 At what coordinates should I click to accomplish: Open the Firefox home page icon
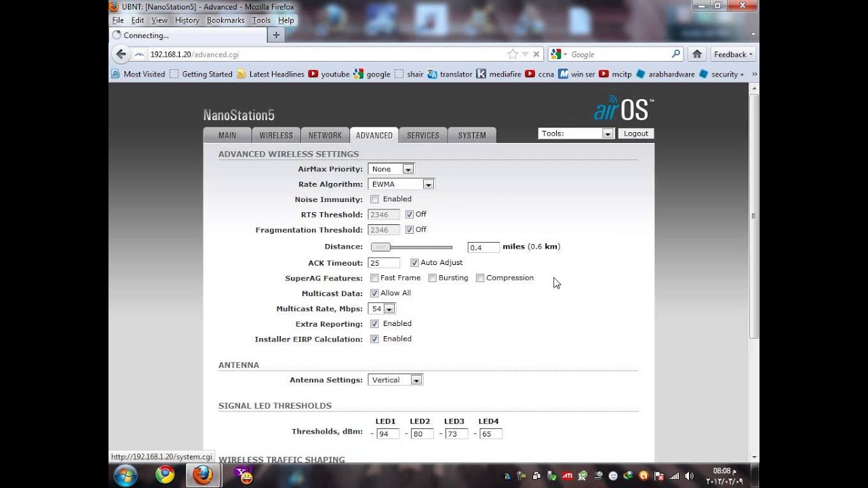(x=696, y=54)
